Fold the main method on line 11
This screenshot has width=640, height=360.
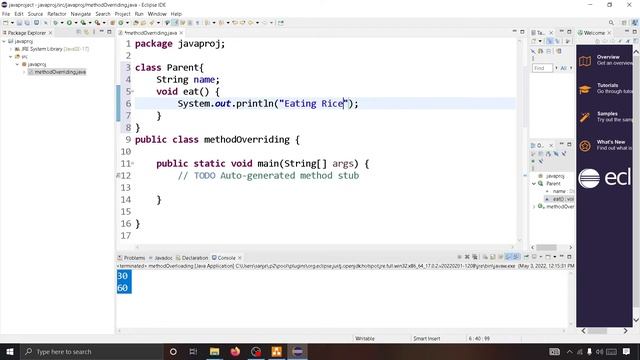point(133,164)
